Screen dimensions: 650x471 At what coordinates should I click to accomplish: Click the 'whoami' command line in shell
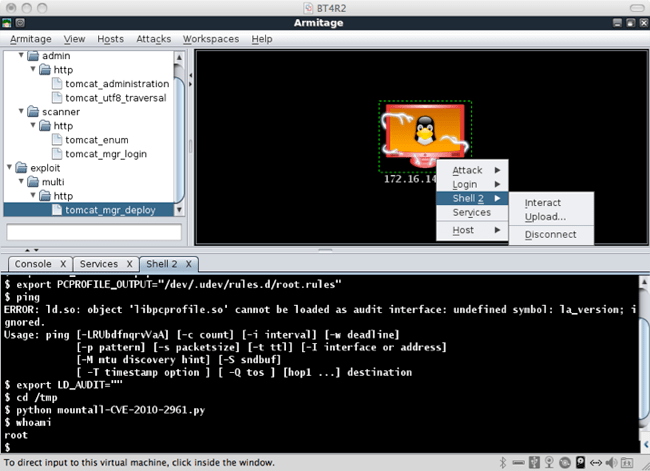click(28, 422)
